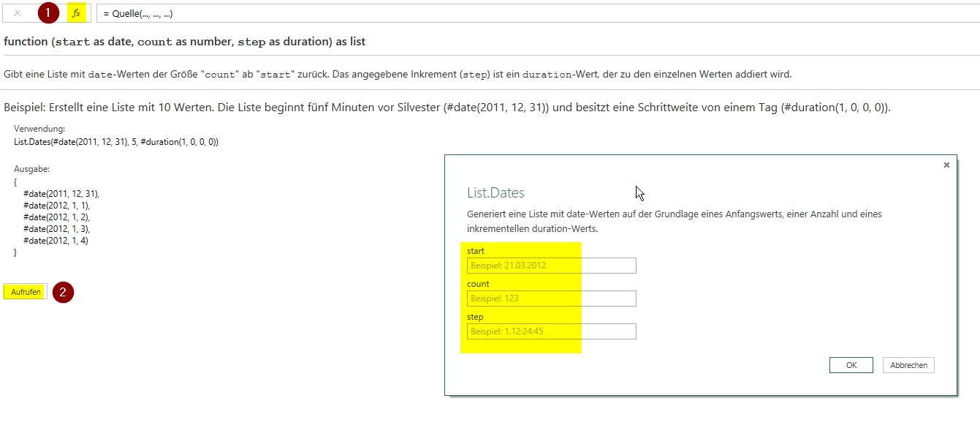Select the formula bar showing = Quelle(..., ..., ...)
Screen dimensions: 980x428
[292, 12]
